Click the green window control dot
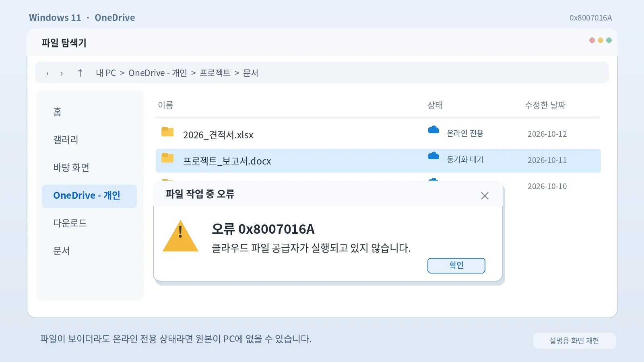Screen dimensions: 644x362 609,40
